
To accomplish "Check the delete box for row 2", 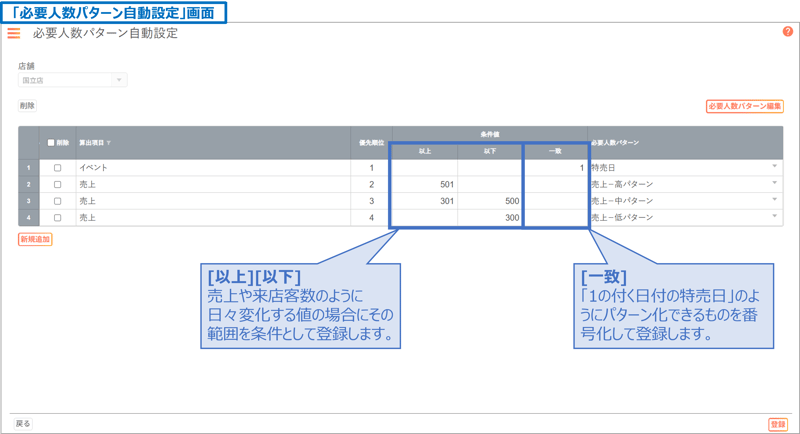I will (x=57, y=185).
